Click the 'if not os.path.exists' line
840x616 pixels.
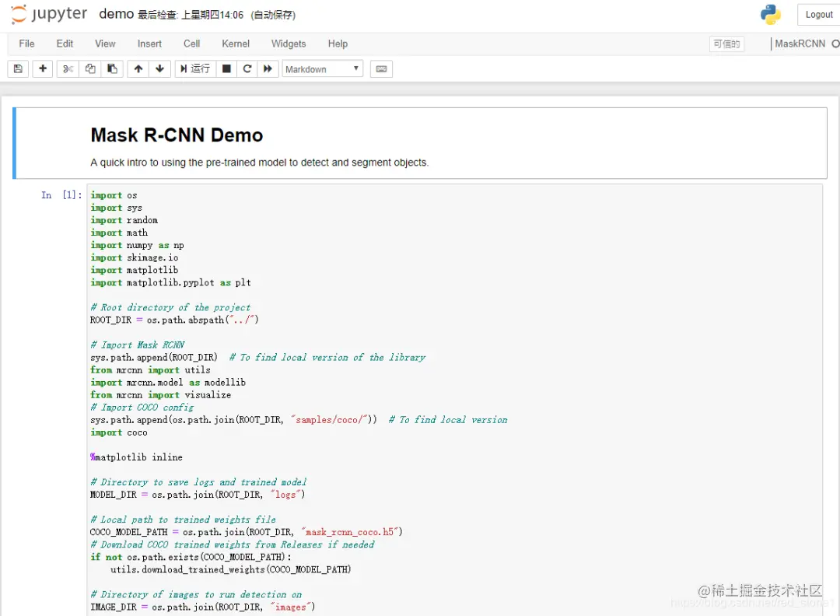(191, 557)
